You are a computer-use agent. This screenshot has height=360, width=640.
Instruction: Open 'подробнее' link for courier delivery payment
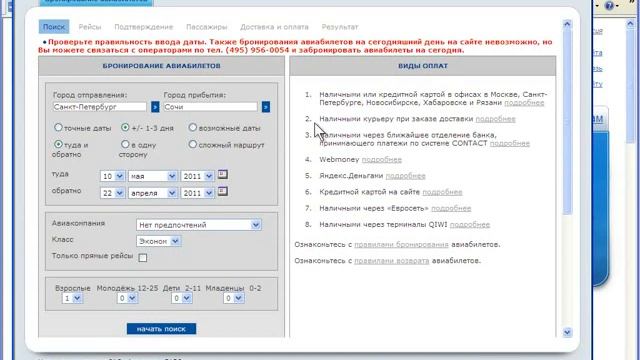pos(496,119)
